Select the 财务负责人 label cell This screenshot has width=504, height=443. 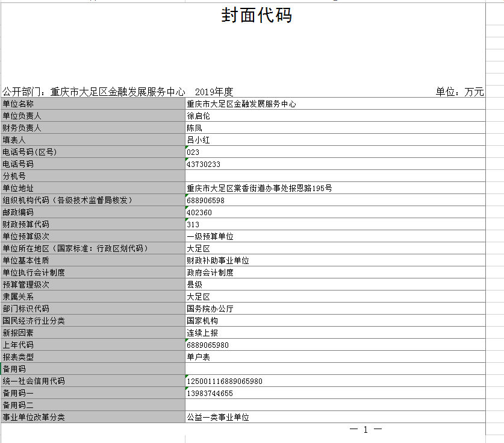click(x=93, y=128)
